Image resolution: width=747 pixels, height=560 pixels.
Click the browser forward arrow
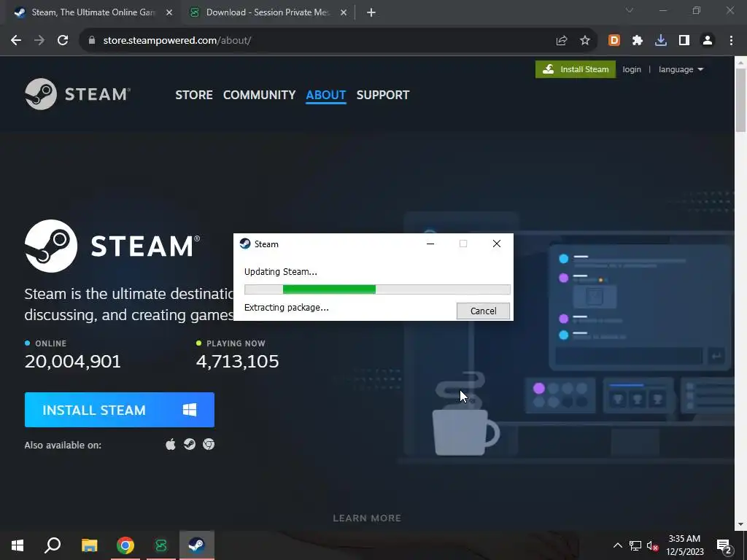39,41
